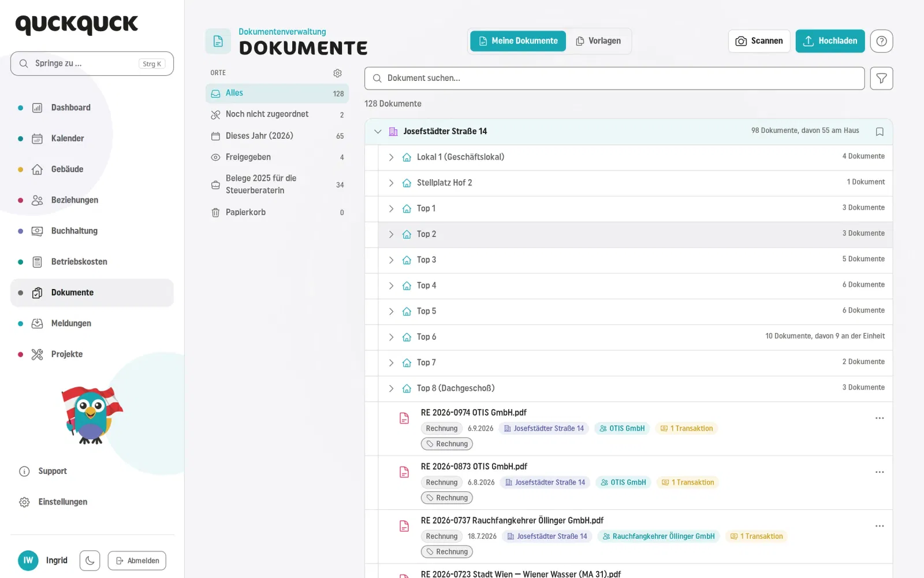Screen dimensions: 924x578
Task: Expand Top 8 (Dachgeschoß) row
Action: point(391,388)
